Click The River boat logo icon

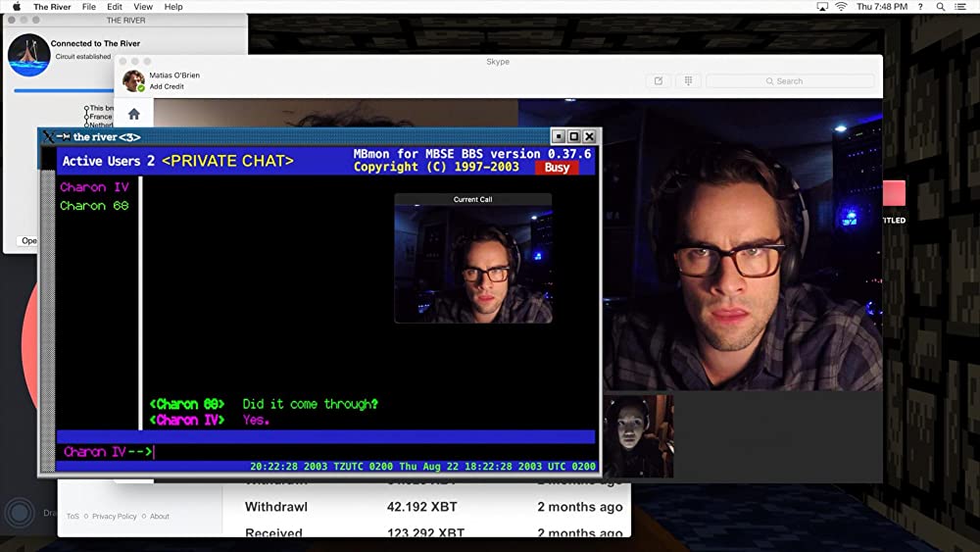click(28, 55)
